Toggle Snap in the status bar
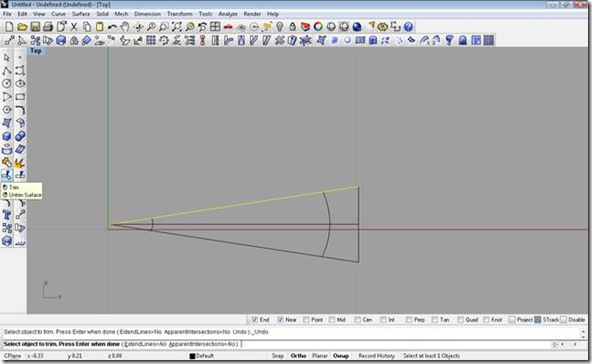 click(278, 356)
